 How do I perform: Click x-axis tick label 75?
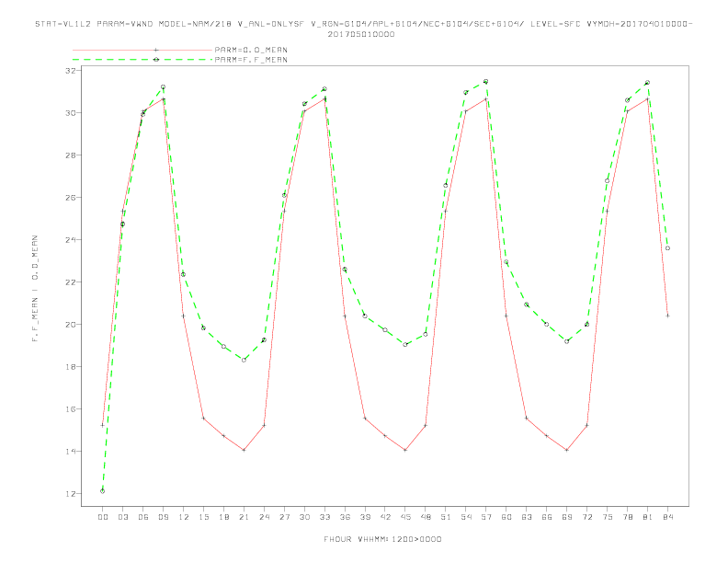[x=608, y=517]
